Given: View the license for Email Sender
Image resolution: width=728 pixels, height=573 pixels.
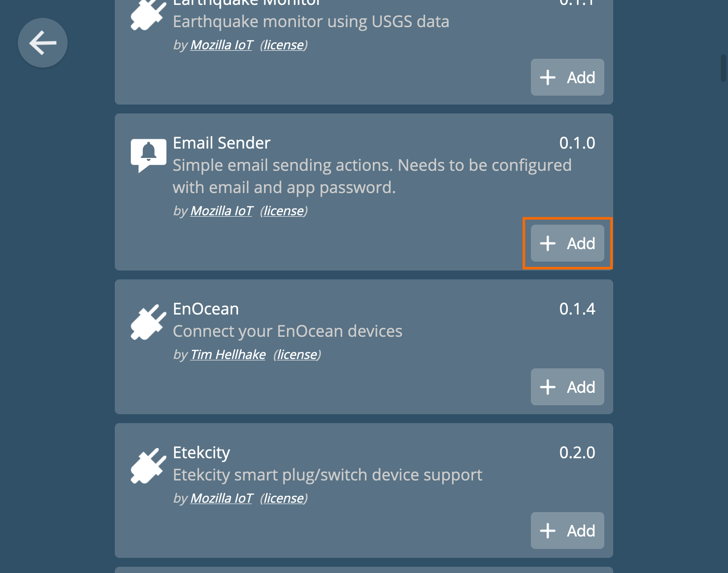Looking at the screenshot, I should (x=283, y=211).
